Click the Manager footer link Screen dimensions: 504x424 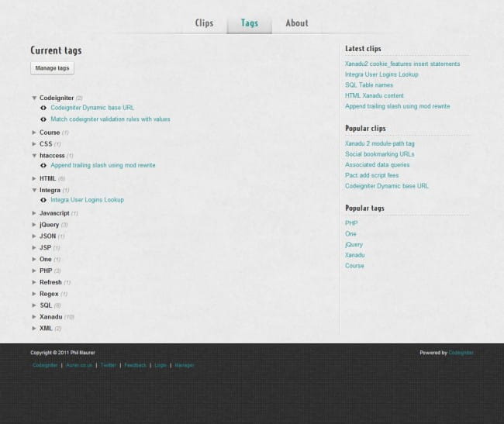(185, 365)
